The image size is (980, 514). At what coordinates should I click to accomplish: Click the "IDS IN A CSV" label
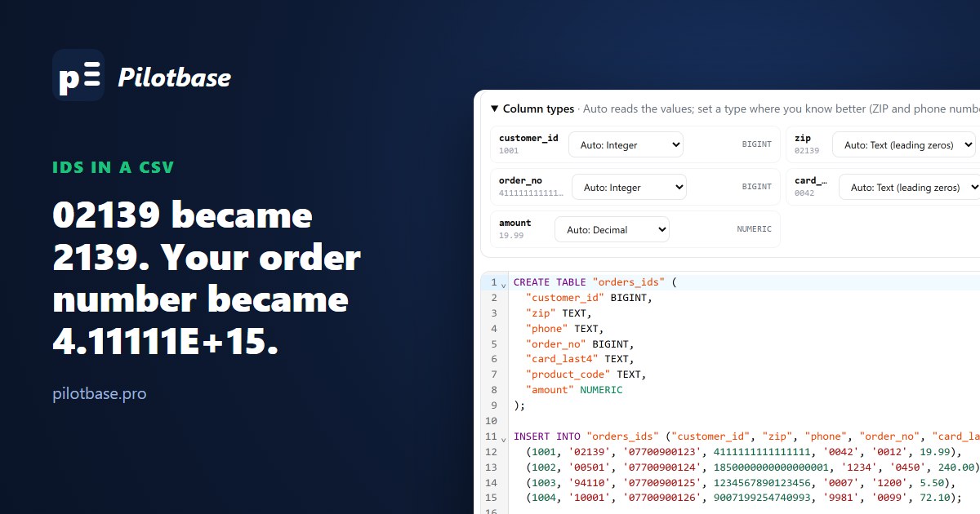click(x=114, y=168)
